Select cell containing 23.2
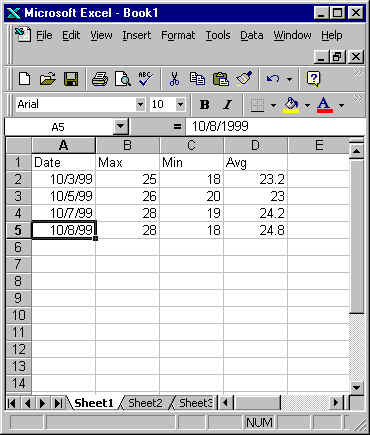The width and height of the screenshot is (370, 435). (255, 179)
